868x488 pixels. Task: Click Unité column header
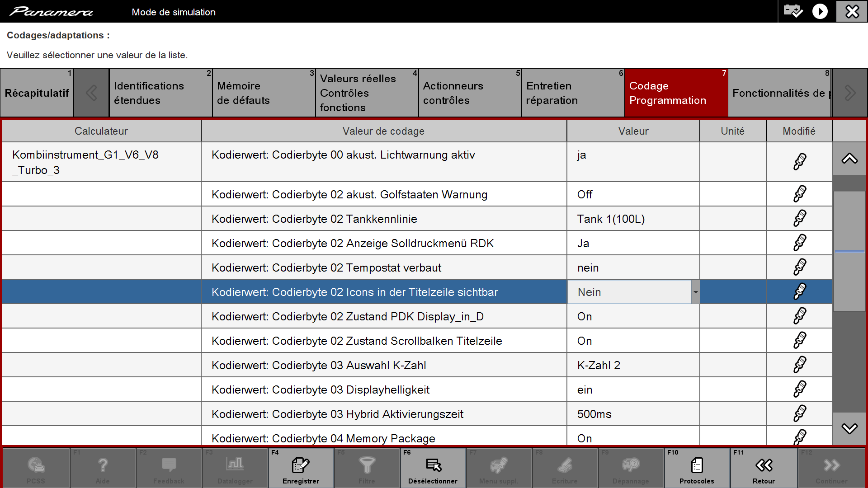[x=732, y=131]
